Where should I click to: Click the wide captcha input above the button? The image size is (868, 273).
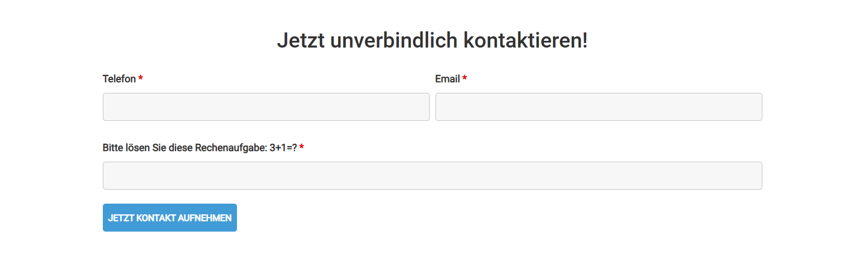pos(432,176)
